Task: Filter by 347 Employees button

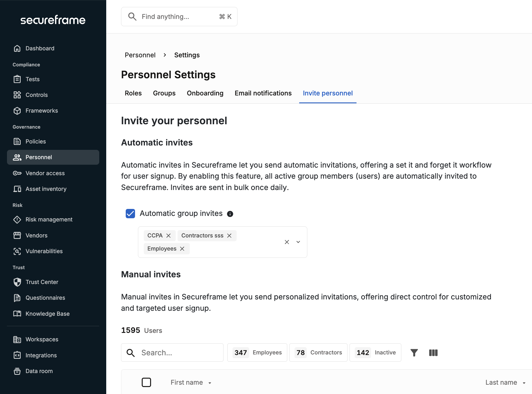Action: point(257,353)
